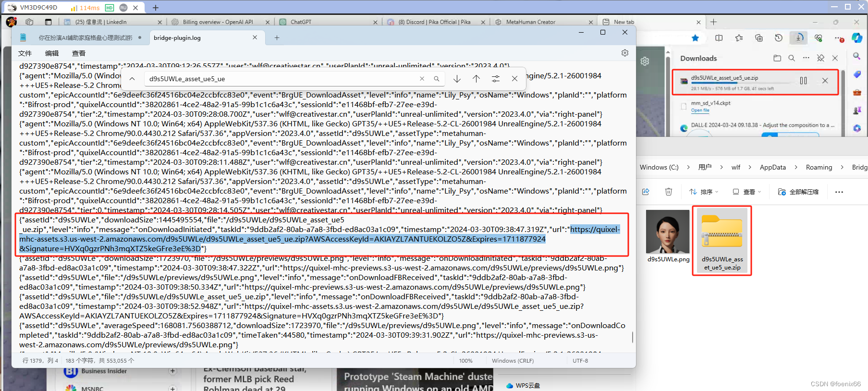Viewport: 868px width, 391px height.
Task: Click the Explorer delete trash icon
Action: click(668, 192)
